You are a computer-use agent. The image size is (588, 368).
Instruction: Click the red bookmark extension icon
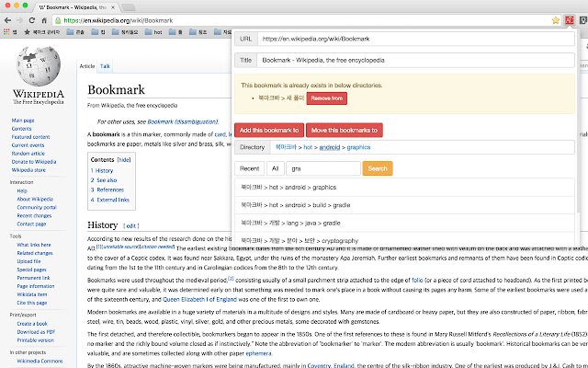click(570, 20)
